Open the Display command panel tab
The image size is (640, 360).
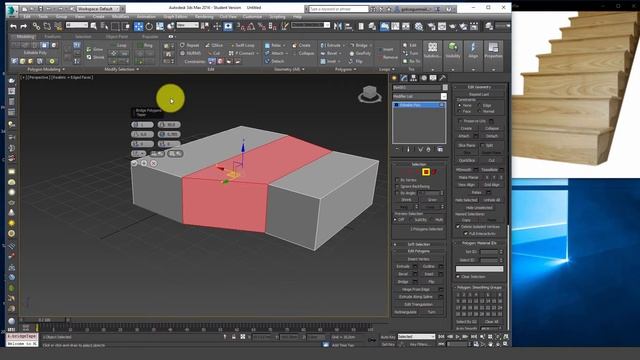(x=433, y=78)
